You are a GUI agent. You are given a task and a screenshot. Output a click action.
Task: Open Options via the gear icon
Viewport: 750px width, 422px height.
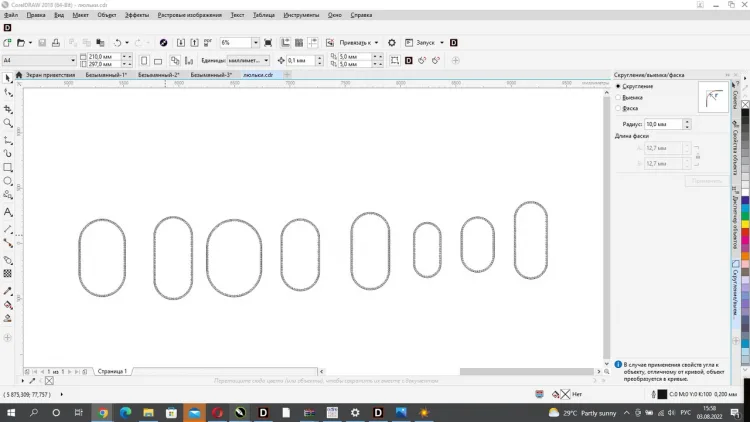pyautogui.click(x=392, y=43)
